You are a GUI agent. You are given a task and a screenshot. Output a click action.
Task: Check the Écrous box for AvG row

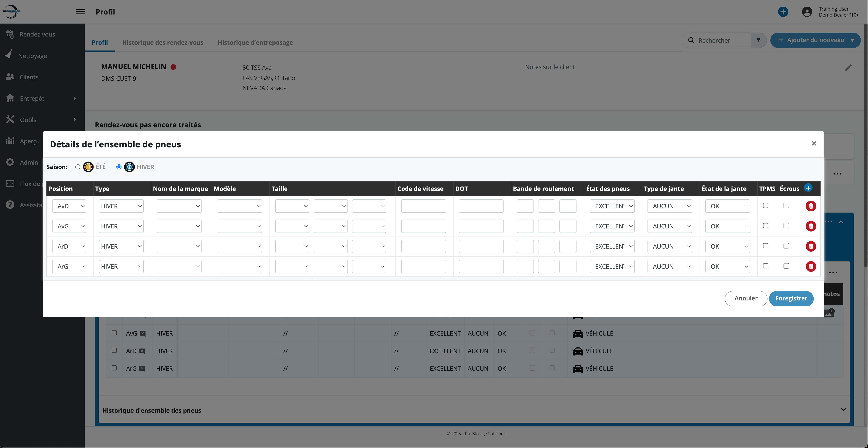[786, 226]
